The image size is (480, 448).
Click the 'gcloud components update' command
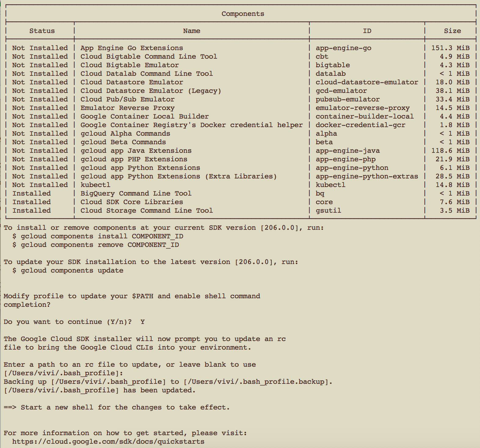click(x=72, y=270)
